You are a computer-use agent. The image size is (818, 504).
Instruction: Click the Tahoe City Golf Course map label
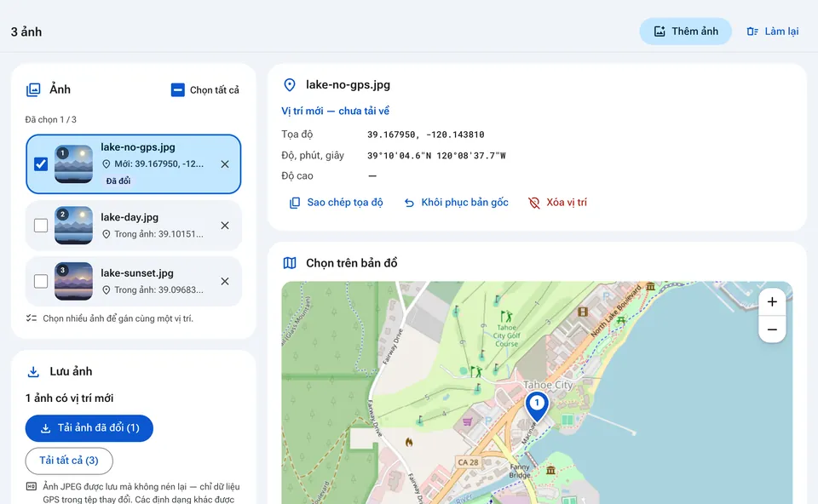pyautogui.click(x=506, y=335)
